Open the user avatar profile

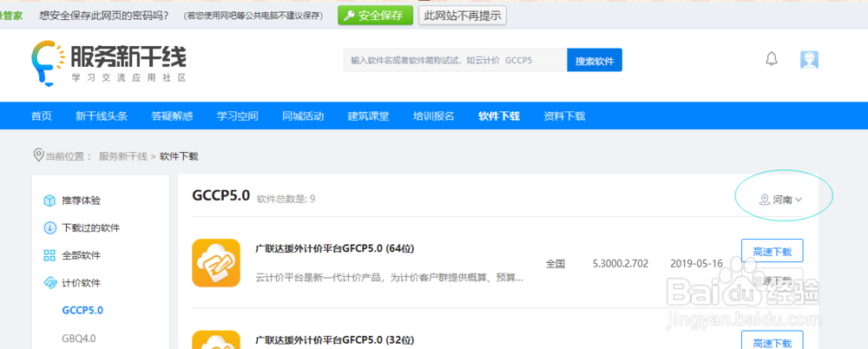(809, 60)
